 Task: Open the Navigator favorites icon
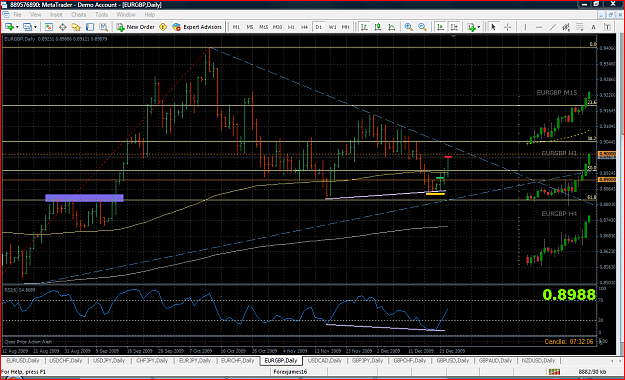pyautogui.click(x=76, y=27)
